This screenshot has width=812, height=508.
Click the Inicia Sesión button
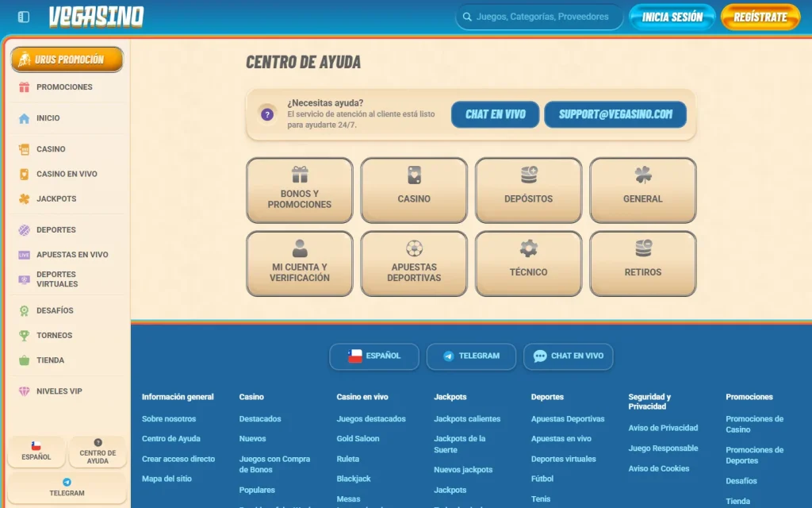tap(672, 17)
